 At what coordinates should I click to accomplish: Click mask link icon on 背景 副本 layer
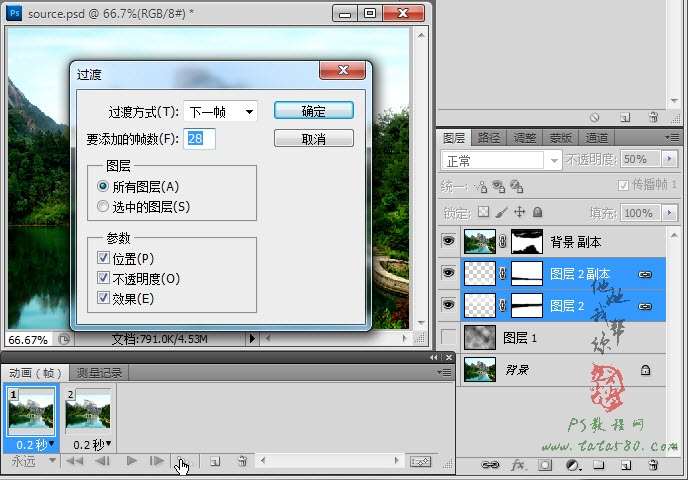coord(503,241)
